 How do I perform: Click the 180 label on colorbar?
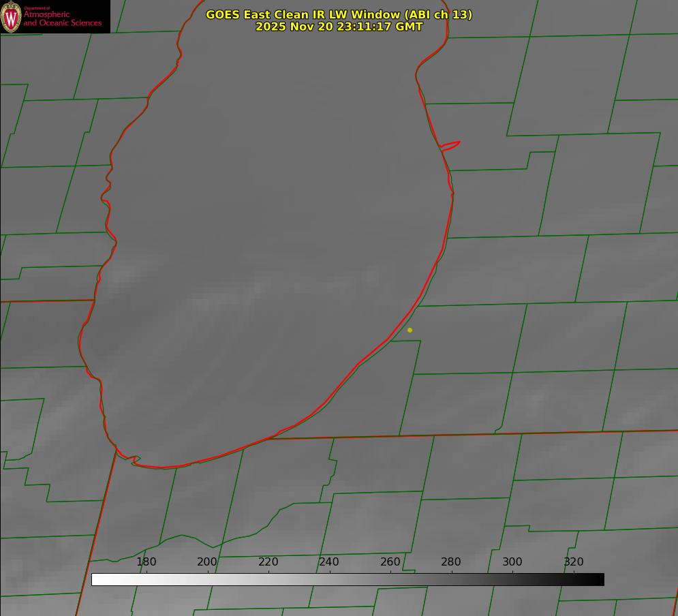click(x=147, y=561)
